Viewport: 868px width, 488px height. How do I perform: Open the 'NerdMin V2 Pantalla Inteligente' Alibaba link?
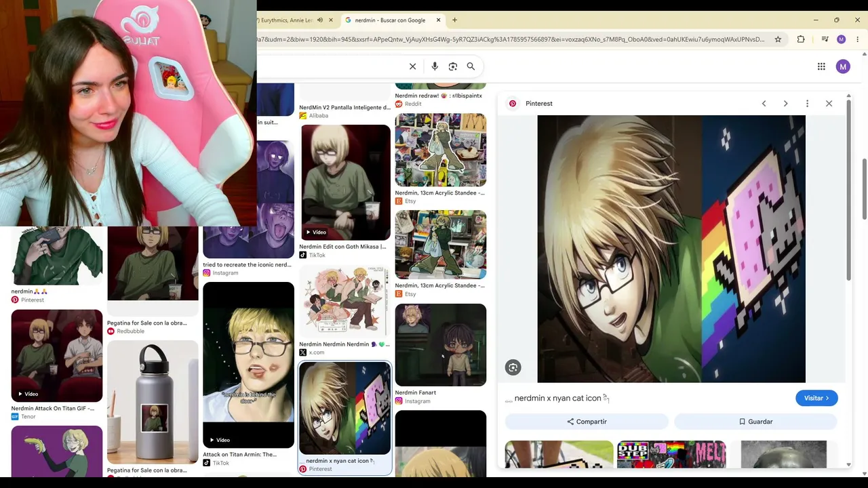[345, 107]
